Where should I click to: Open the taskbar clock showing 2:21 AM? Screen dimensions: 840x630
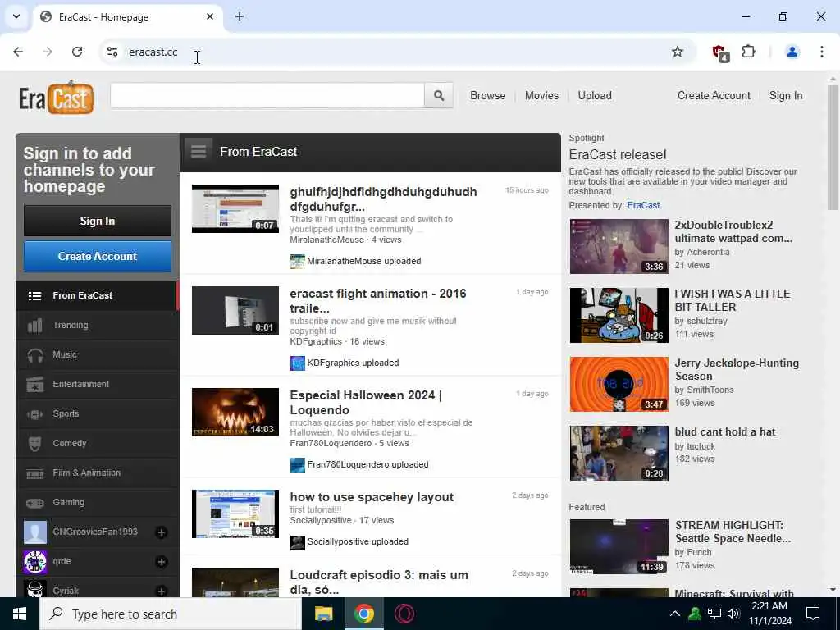771,614
